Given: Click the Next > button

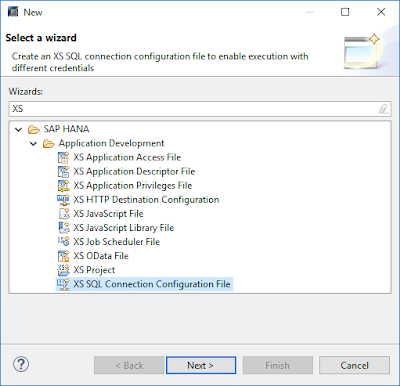Looking at the screenshot, I should coord(201,365).
